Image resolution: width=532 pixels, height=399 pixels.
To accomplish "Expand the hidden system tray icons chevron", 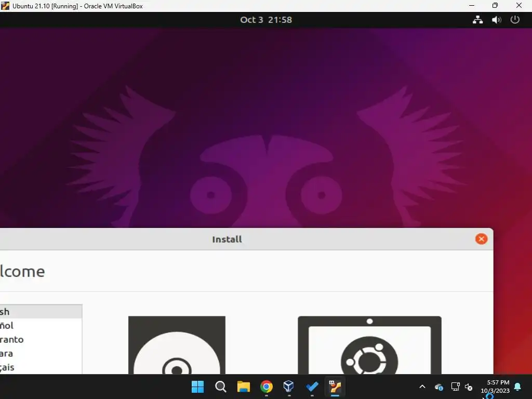I will pos(422,387).
